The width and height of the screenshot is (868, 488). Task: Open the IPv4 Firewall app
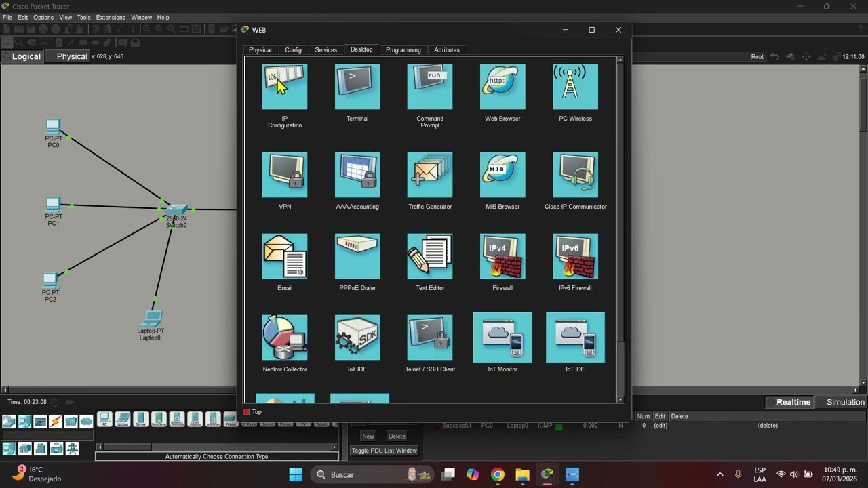point(502,256)
